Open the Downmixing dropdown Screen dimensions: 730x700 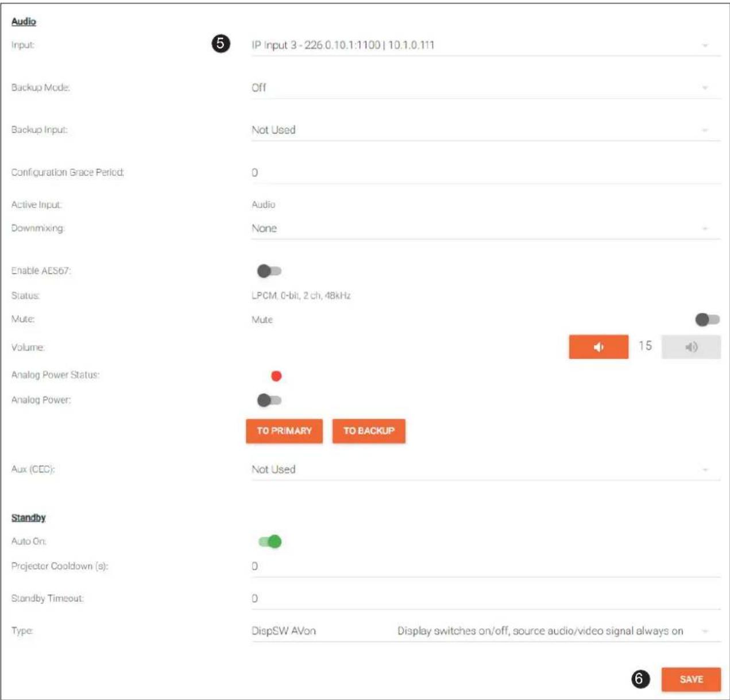486,228
